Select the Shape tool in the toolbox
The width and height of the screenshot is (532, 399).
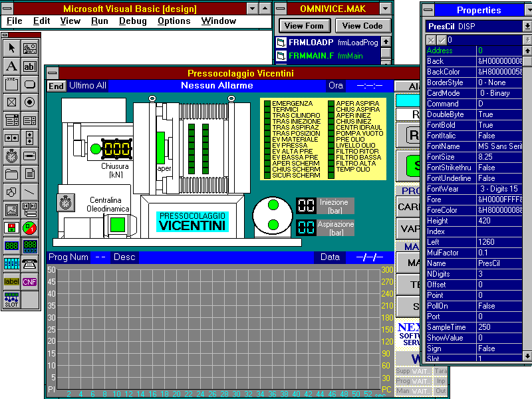click(11, 192)
